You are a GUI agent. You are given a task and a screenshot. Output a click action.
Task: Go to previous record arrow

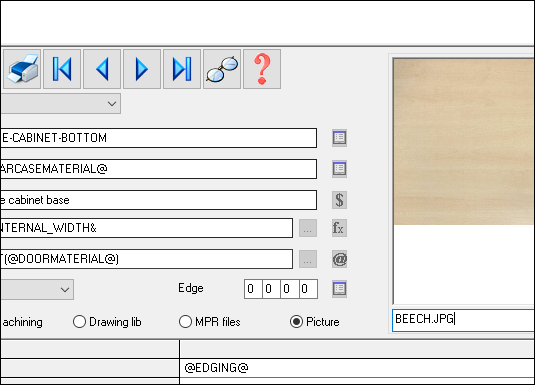click(x=102, y=69)
